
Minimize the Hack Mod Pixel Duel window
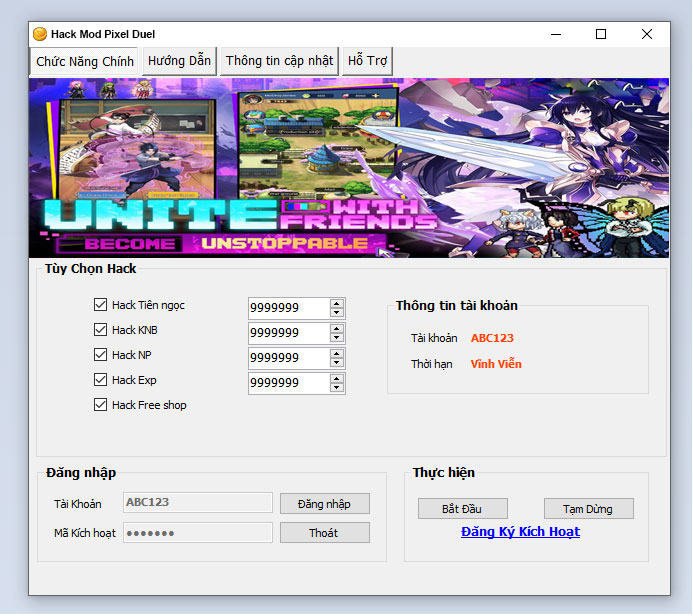[556, 34]
